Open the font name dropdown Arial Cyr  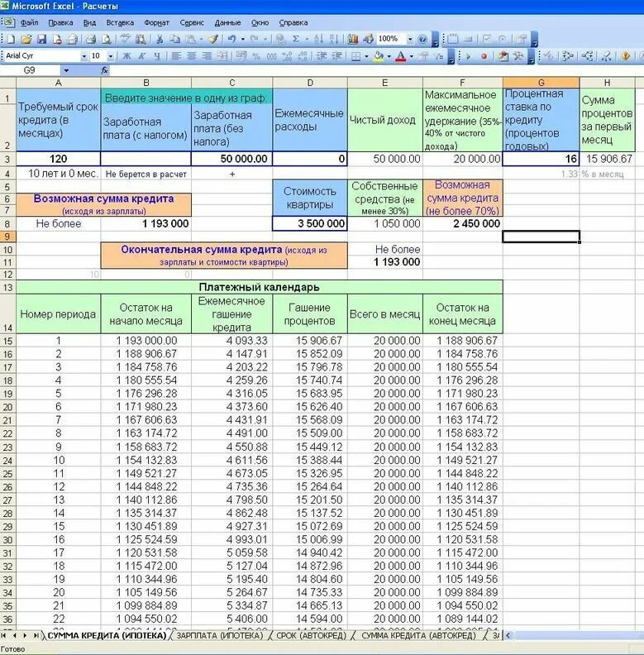point(84,56)
